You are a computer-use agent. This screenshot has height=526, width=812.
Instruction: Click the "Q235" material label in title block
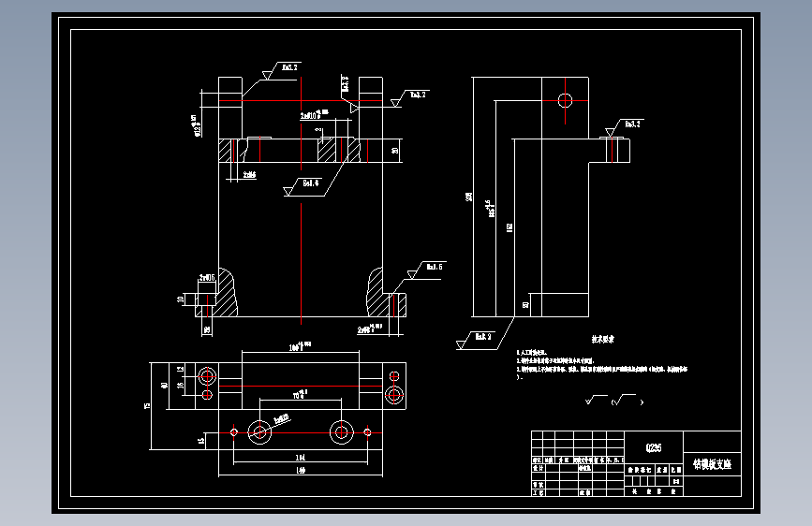654,447
